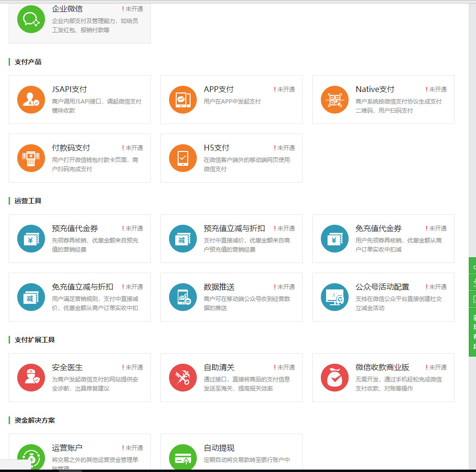Click the 支付扩展工具 section heading
This screenshot has width=476, height=472.
(x=34, y=340)
